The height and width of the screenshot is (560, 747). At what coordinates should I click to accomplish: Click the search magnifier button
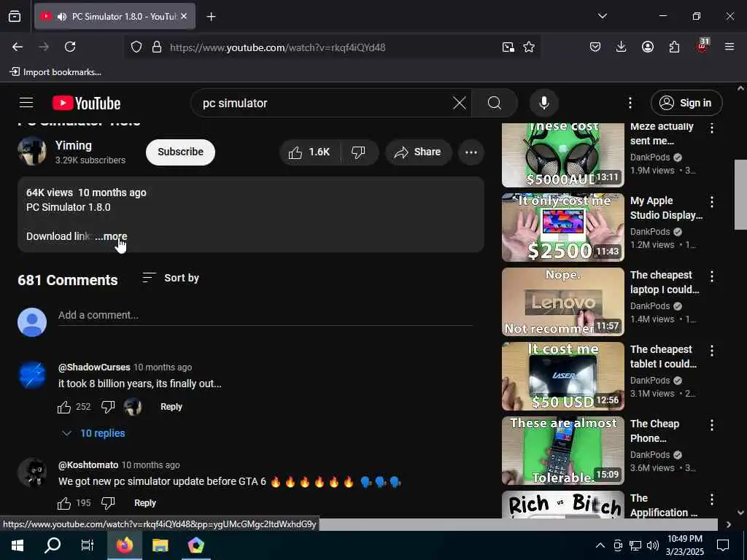[495, 103]
